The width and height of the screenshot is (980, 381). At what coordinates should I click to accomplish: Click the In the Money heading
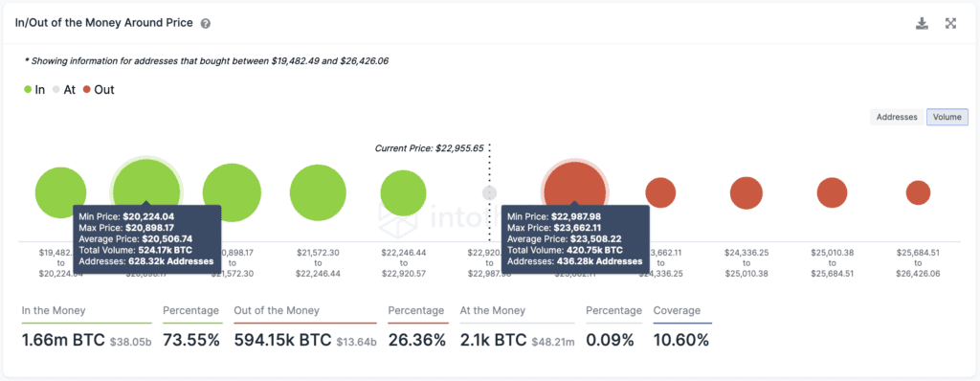pos(54,310)
